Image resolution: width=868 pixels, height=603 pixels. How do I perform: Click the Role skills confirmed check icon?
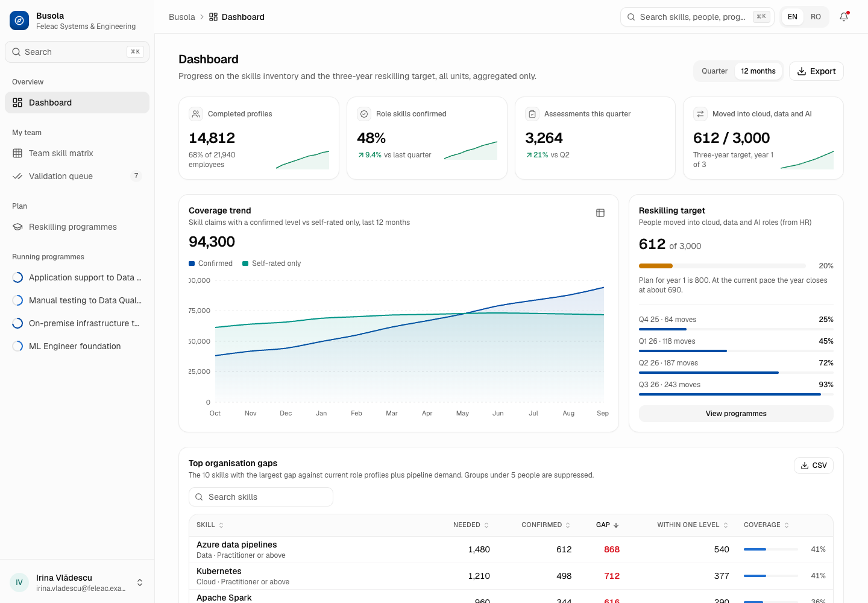pos(364,114)
